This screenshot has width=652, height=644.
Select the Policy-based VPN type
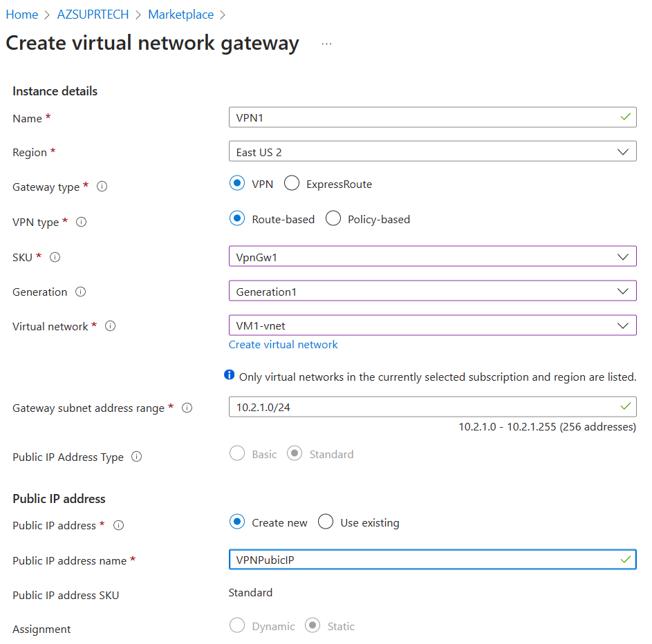coord(333,218)
